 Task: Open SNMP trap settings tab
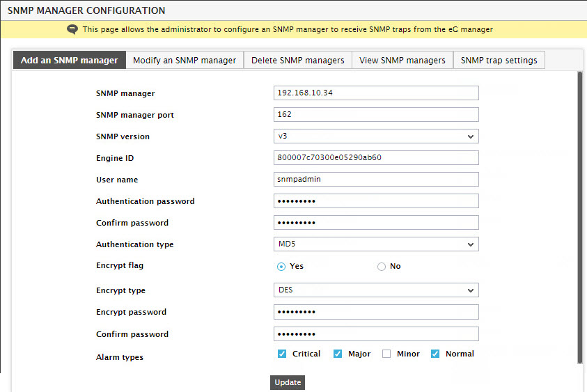click(x=499, y=61)
